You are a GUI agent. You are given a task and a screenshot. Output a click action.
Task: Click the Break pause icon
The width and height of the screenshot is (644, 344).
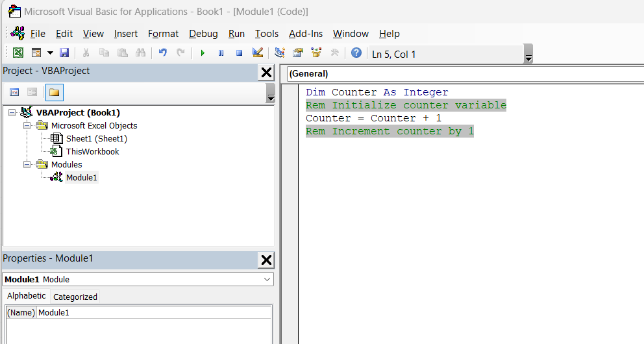pyautogui.click(x=221, y=53)
